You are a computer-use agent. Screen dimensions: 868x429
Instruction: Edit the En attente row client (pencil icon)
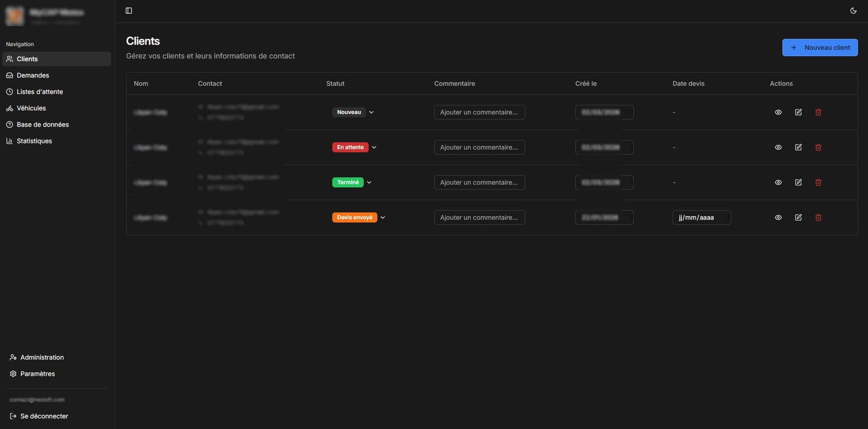pos(799,147)
